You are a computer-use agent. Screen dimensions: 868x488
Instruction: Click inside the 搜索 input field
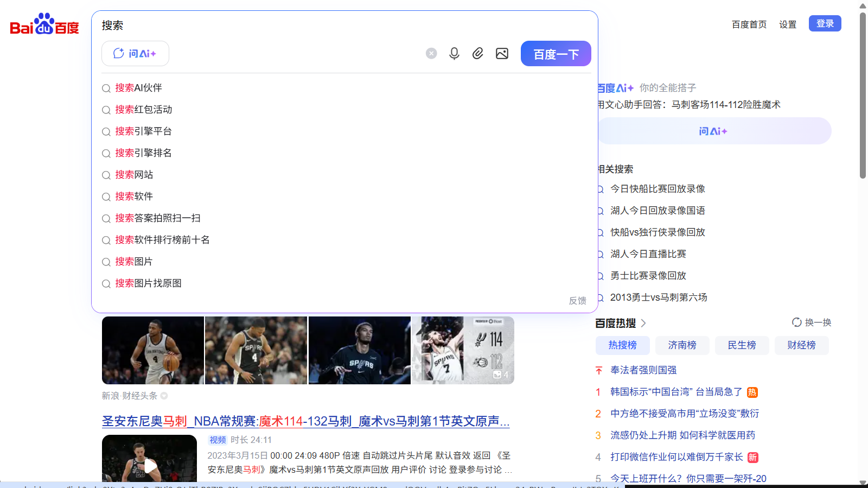pos(344,25)
